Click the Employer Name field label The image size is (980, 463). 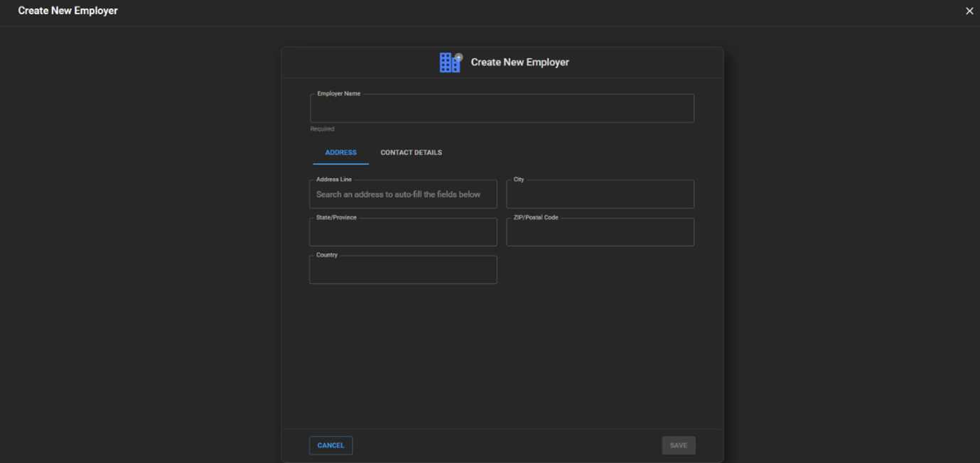pos(339,94)
